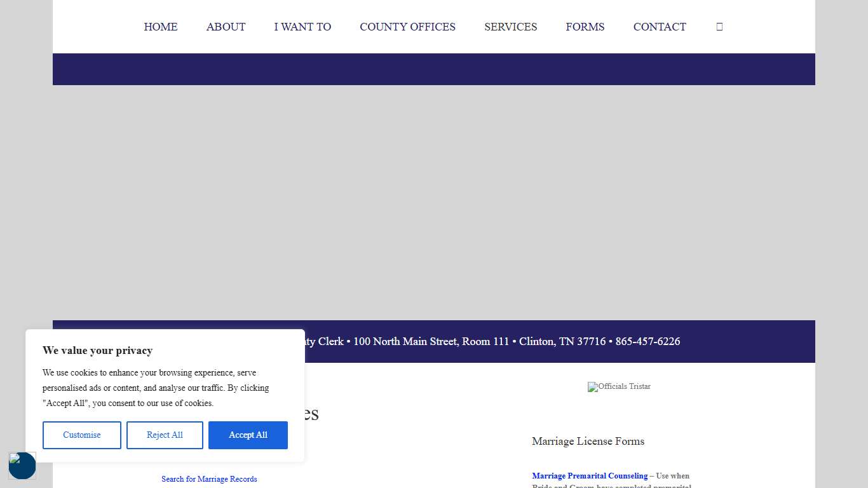
Task: Customise cookie preferences
Action: [81, 435]
